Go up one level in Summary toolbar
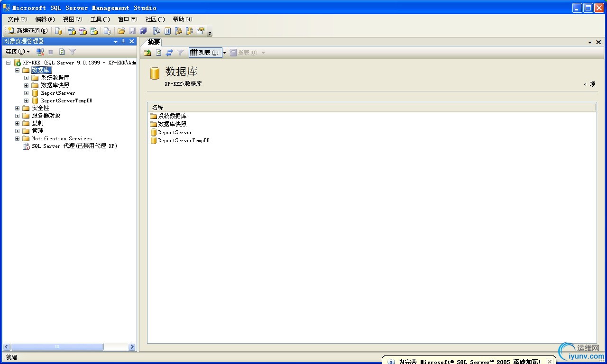 tap(147, 53)
